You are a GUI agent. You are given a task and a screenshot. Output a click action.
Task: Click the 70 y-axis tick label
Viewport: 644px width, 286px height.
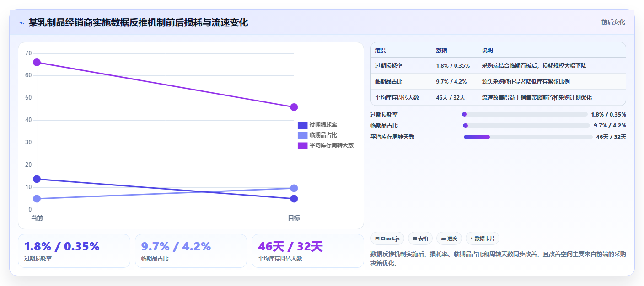coord(28,53)
